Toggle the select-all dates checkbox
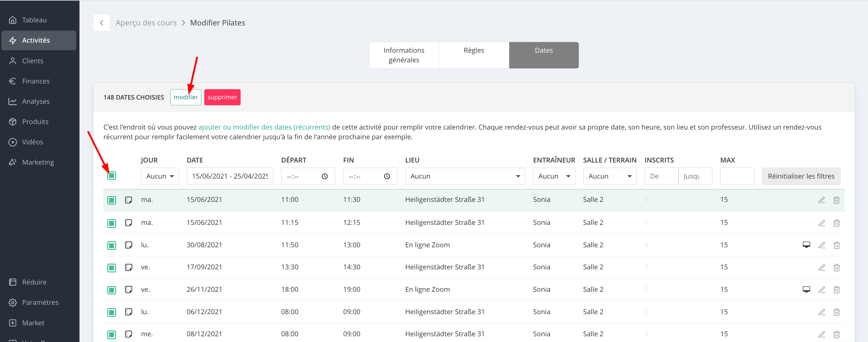The width and height of the screenshot is (868, 342). click(x=112, y=175)
